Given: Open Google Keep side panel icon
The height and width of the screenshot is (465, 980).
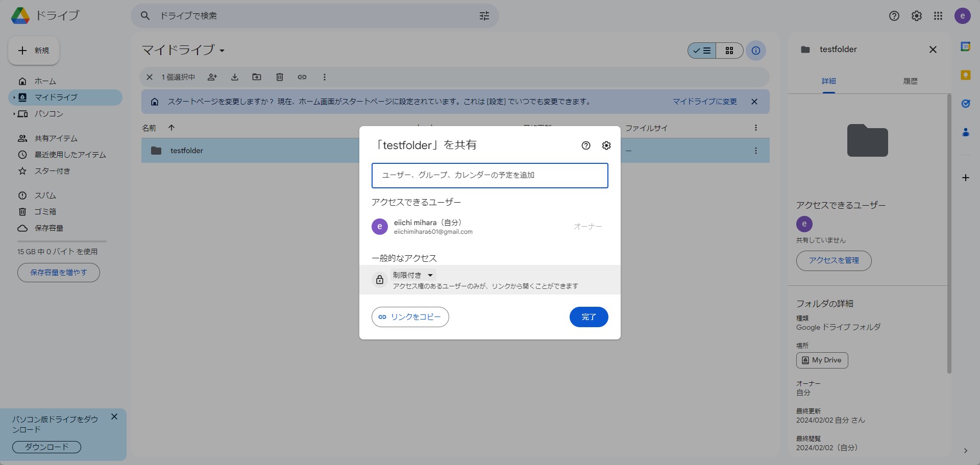Looking at the screenshot, I should [x=966, y=75].
